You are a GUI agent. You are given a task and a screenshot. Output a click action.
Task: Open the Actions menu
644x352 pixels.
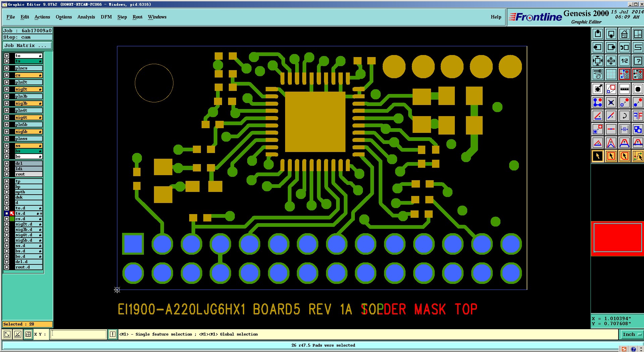(x=42, y=17)
